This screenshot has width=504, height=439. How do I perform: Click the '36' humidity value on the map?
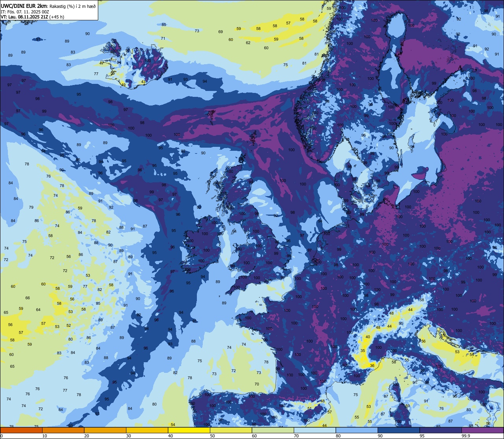click(x=372, y=365)
